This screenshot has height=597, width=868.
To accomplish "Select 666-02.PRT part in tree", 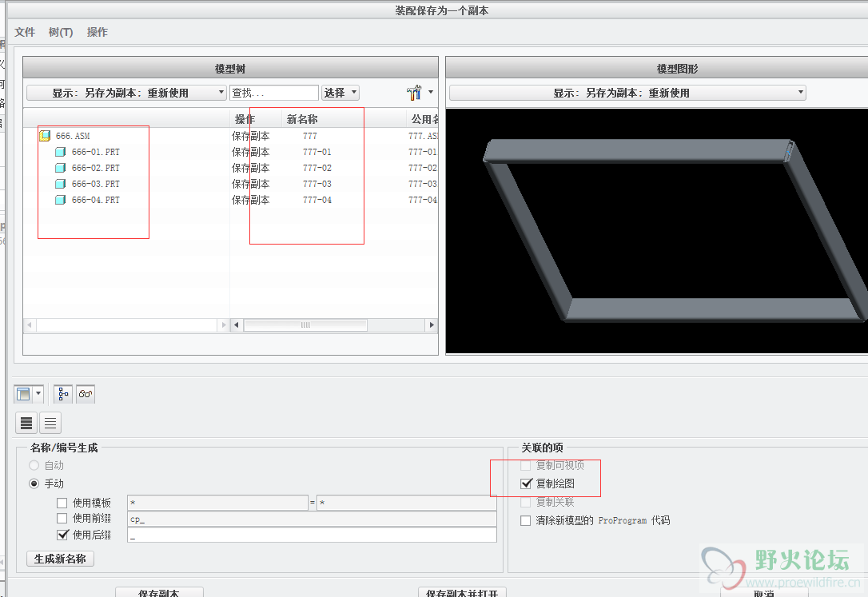I will (95, 168).
